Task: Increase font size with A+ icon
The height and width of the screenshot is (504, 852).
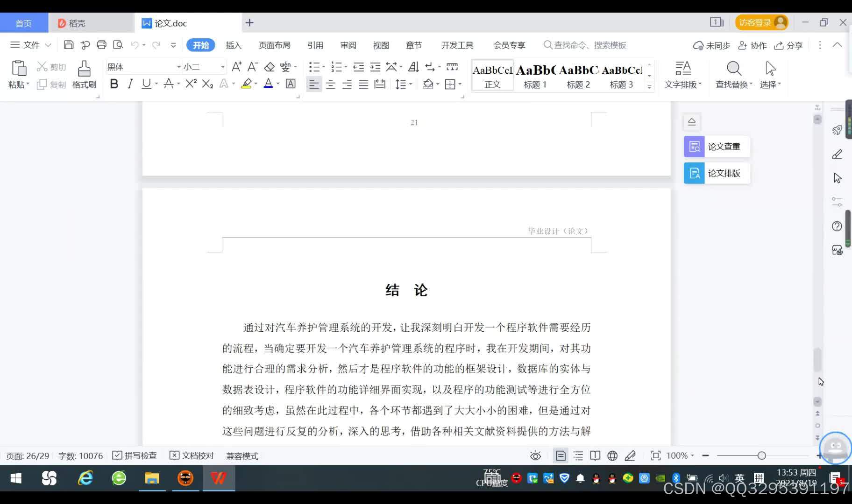Action: pos(237,67)
